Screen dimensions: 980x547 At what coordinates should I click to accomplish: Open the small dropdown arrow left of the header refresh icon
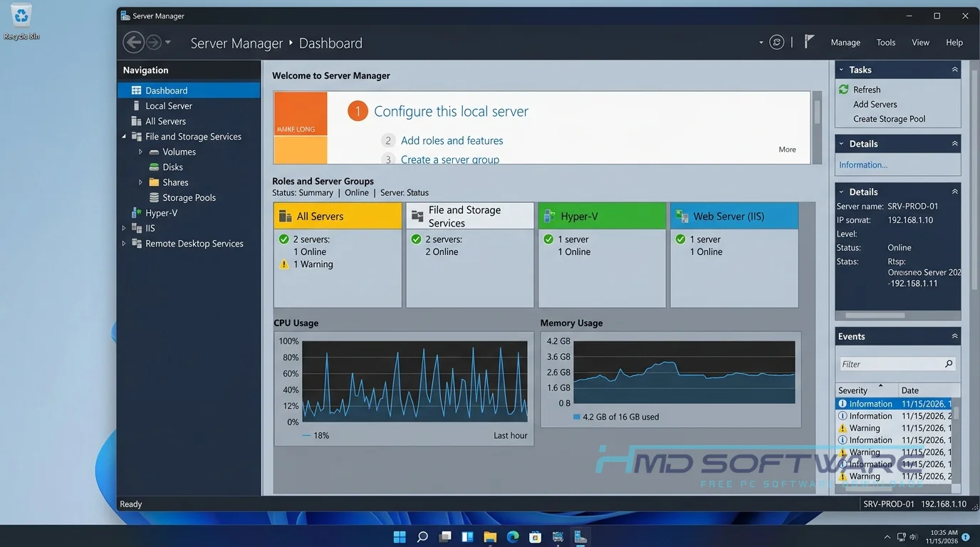pos(761,43)
